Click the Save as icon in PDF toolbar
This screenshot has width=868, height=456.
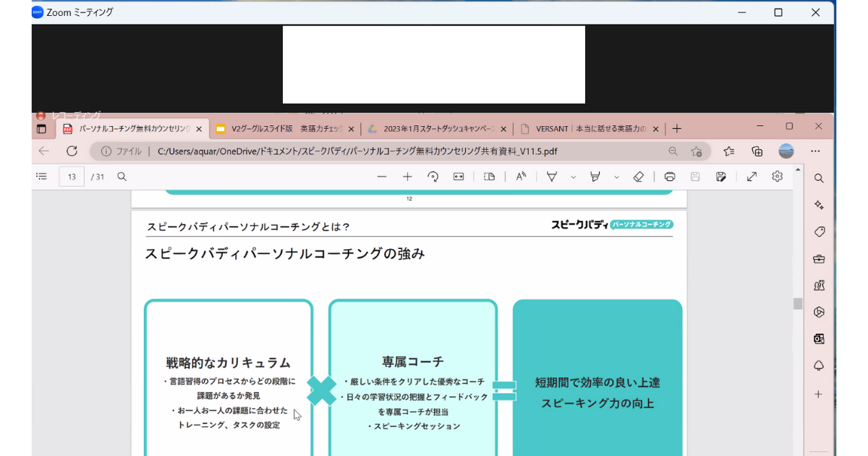tap(720, 177)
